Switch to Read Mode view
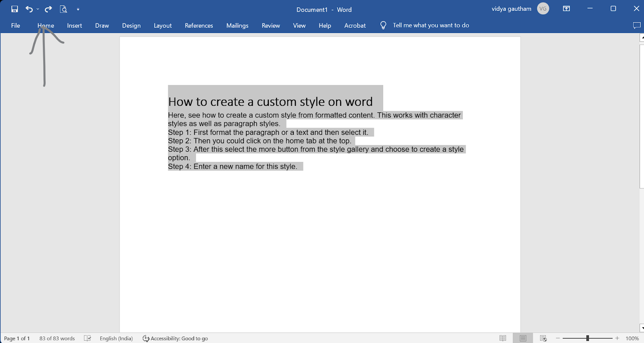Image resolution: width=644 pixels, height=343 pixels. click(503, 338)
